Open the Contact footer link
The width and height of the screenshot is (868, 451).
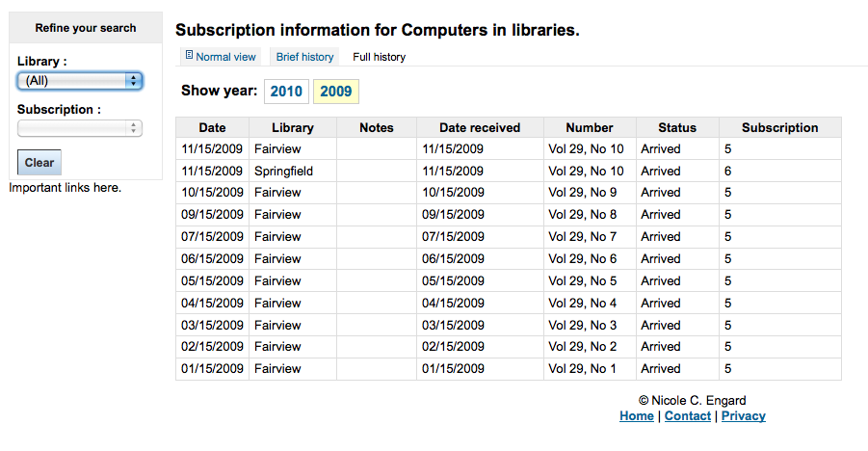click(x=688, y=415)
